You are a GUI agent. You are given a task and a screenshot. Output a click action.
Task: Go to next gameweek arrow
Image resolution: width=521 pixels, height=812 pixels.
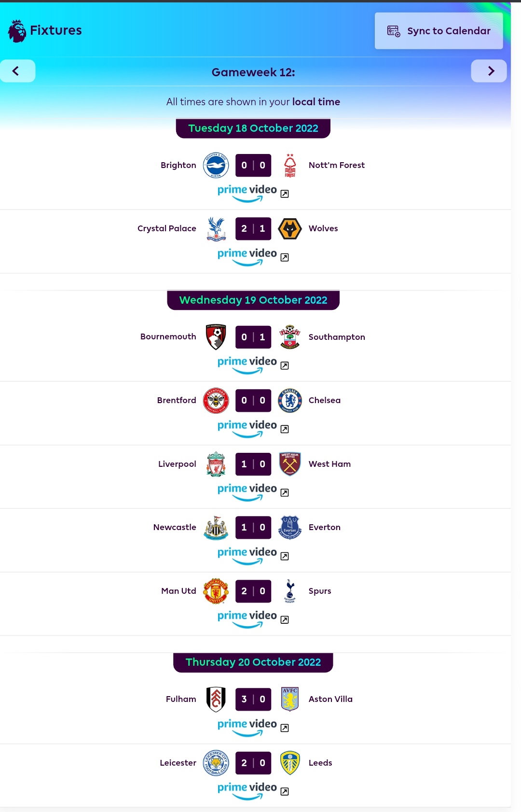click(x=489, y=71)
